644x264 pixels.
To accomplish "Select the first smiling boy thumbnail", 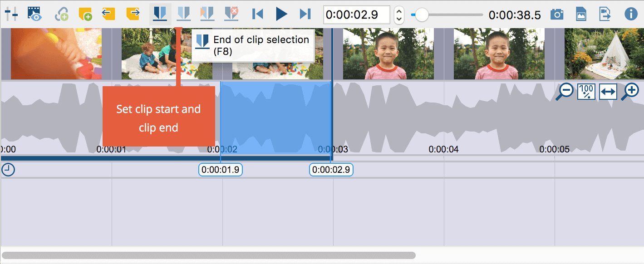I will point(388,54).
